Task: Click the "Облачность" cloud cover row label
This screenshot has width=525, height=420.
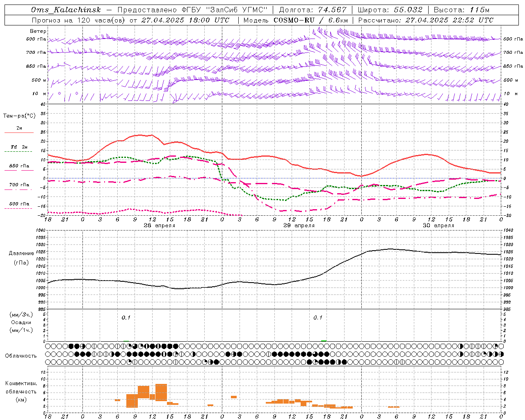Action: 21,356
